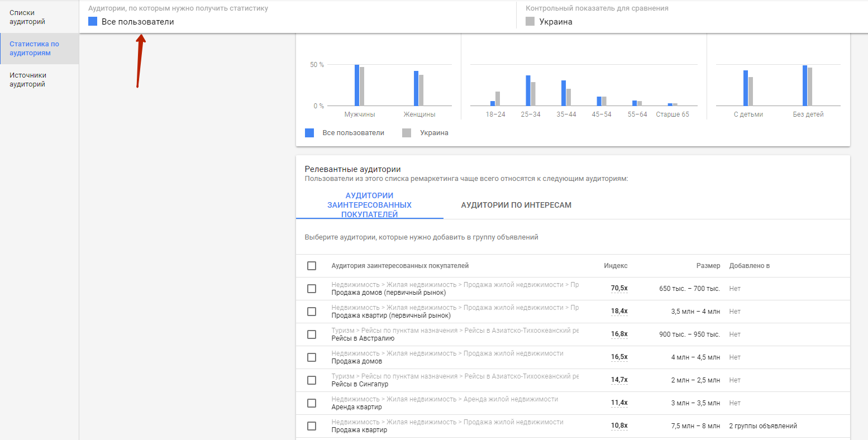868x440 pixels.
Task: Check 'Рейсы в Австралию' row checkbox
Action: point(312,334)
